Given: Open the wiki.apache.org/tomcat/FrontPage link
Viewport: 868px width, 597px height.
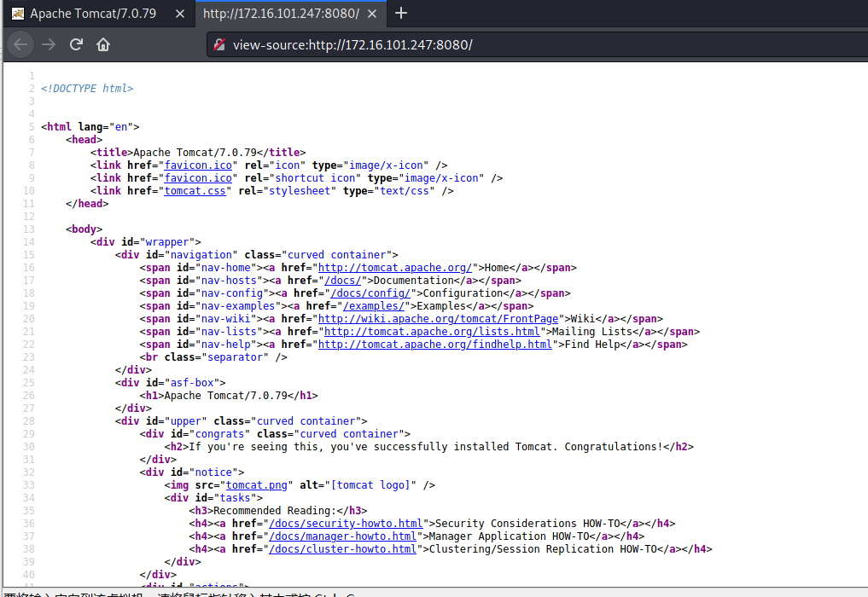Looking at the screenshot, I should [438, 319].
